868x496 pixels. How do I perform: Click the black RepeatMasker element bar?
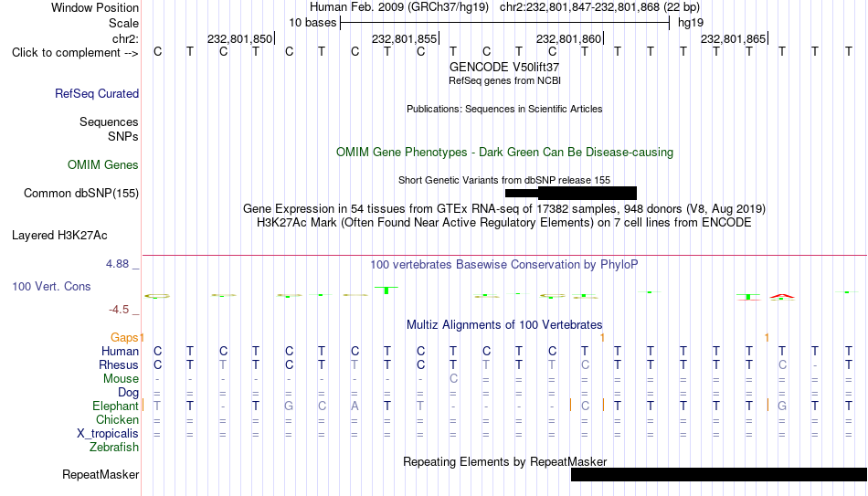[719, 474]
